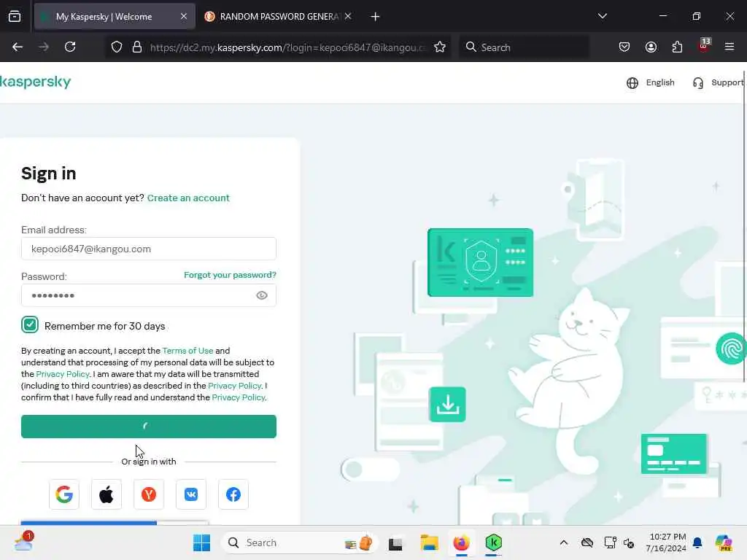Open the Terms of Use link

[187, 351]
